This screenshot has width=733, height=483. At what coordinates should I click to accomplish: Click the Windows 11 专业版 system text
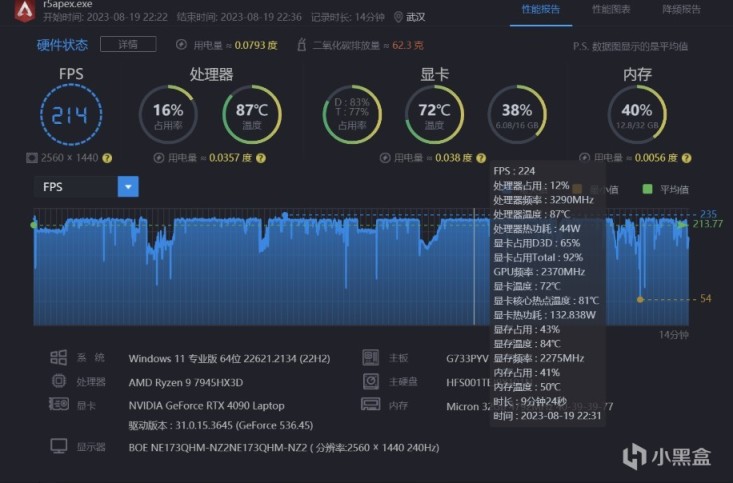(229, 359)
